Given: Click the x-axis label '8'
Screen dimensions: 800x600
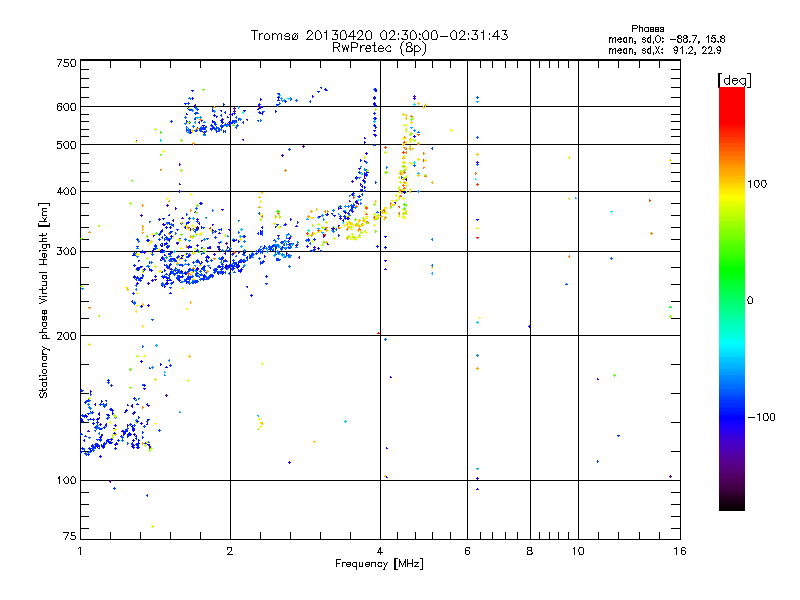Looking at the screenshot, I should coord(530,551).
